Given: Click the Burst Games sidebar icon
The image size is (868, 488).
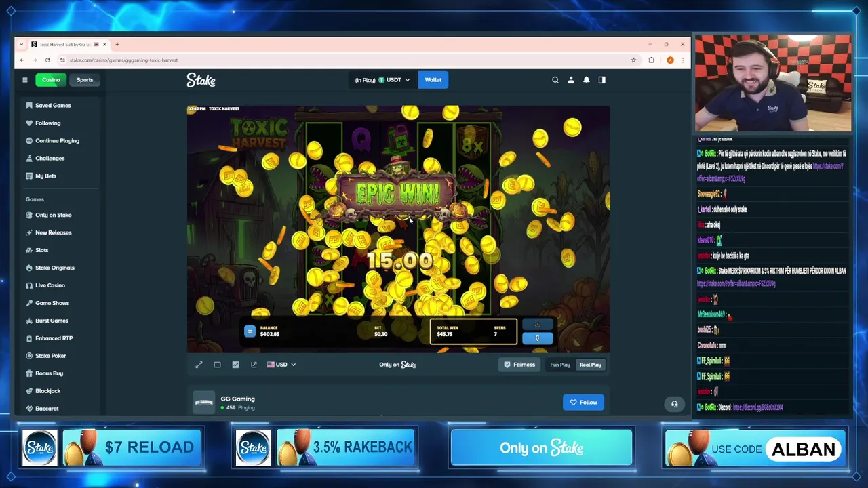Looking at the screenshot, I should pos(29,321).
